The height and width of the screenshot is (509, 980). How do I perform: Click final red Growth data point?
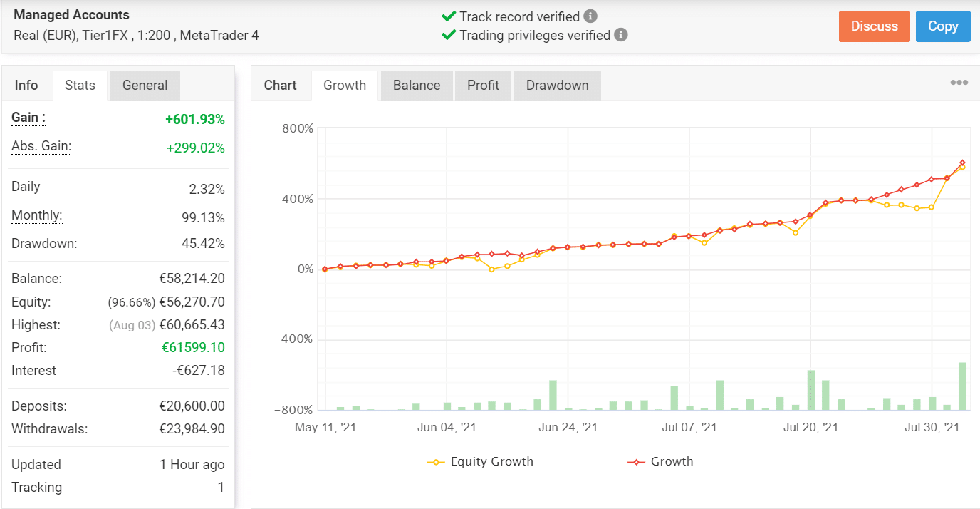coord(962,163)
